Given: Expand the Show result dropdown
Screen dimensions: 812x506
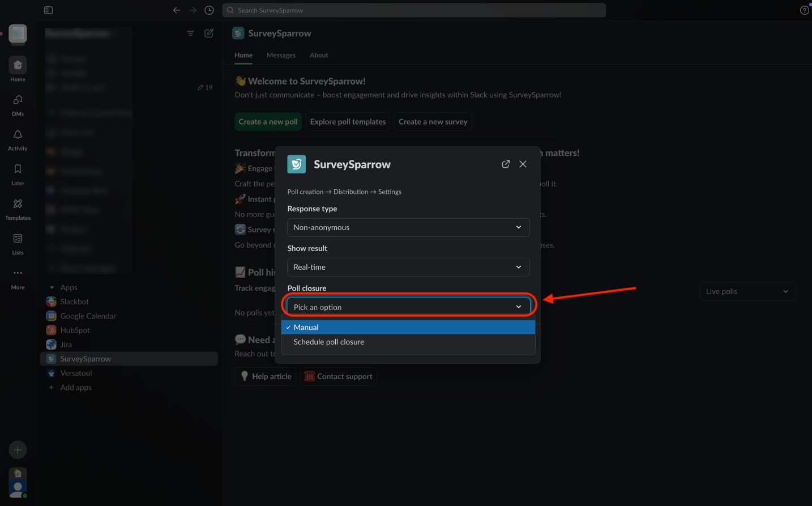Looking at the screenshot, I should pos(408,267).
